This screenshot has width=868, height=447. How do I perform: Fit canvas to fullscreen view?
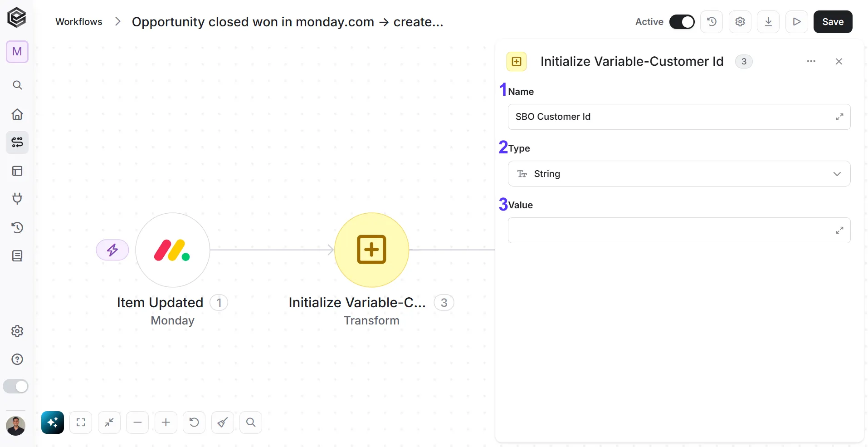81,422
